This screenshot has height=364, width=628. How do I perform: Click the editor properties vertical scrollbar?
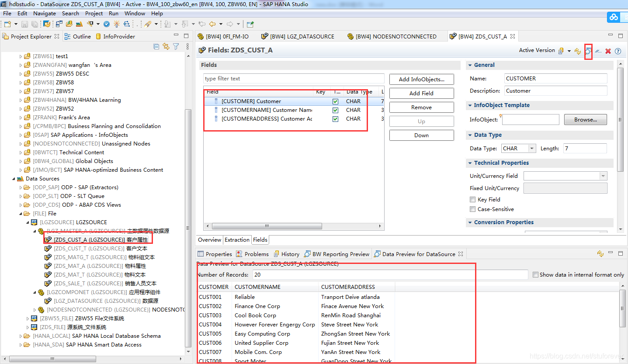[x=621, y=119]
